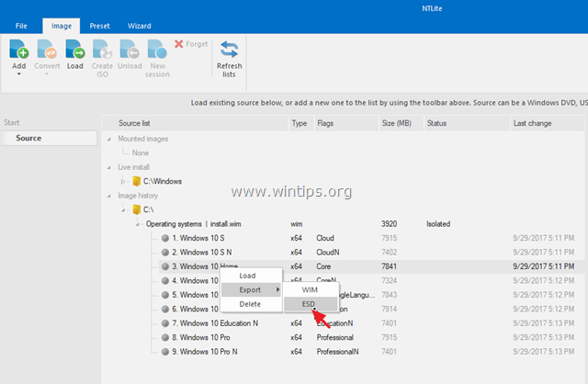Collapse the Mounted images group
This screenshot has height=384, width=588.
[x=109, y=139]
